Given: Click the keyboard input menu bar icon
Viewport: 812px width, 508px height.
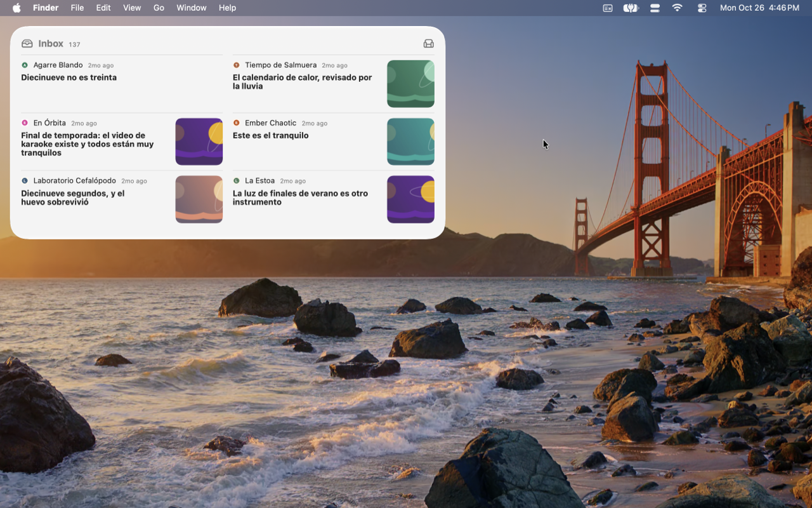Looking at the screenshot, I should (608, 8).
